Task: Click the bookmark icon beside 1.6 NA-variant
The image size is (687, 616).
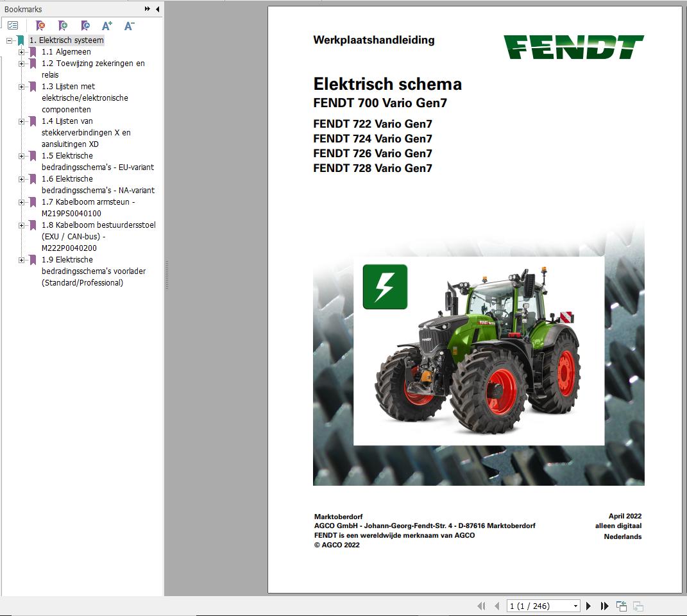Action: pyautogui.click(x=33, y=179)
